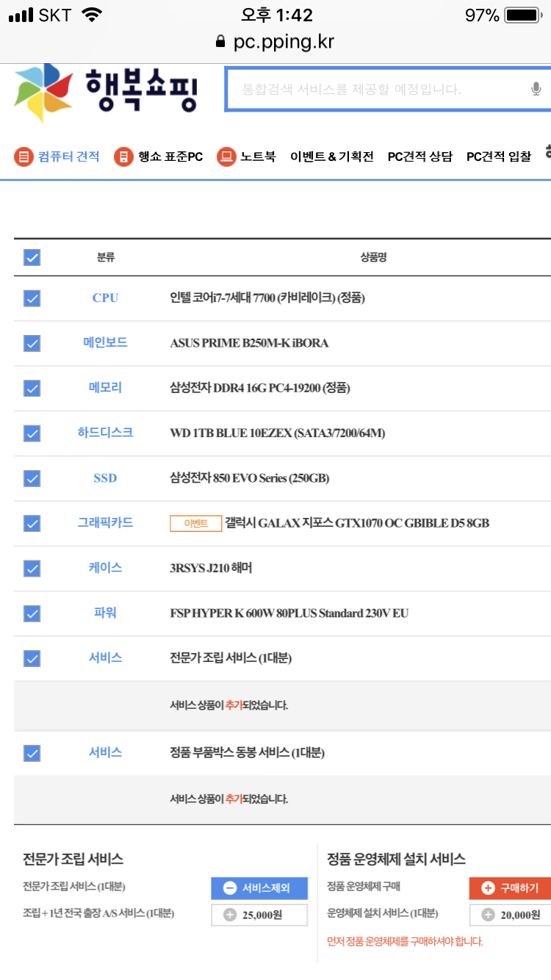Open the 행쇼 표준PC menu
The image size is (551, 980).
[159, 156]
